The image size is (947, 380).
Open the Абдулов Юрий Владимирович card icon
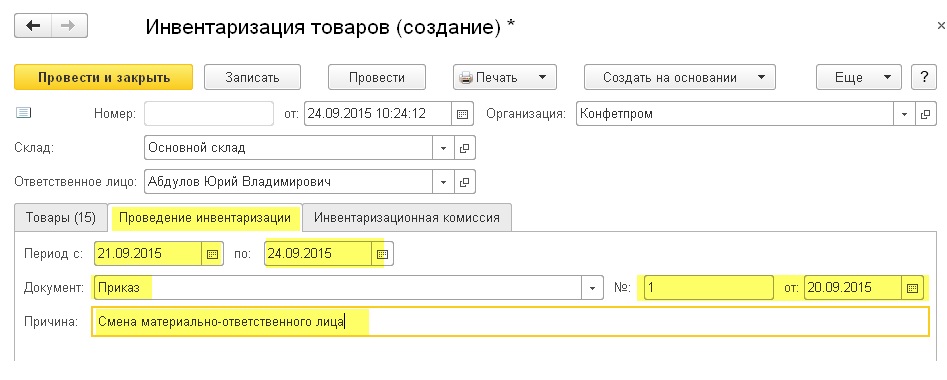[464, 182]
